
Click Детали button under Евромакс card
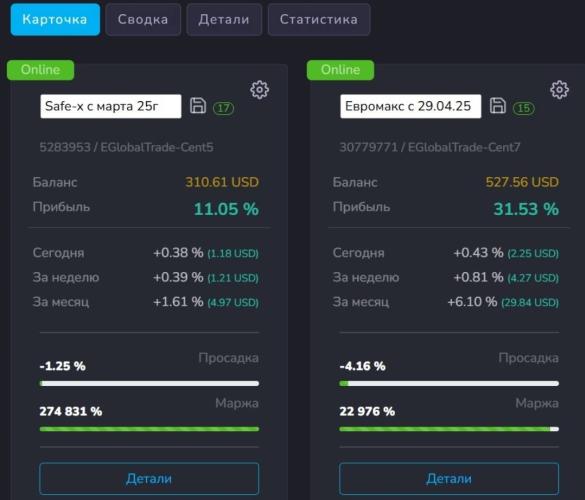click(x=449, y=478)
